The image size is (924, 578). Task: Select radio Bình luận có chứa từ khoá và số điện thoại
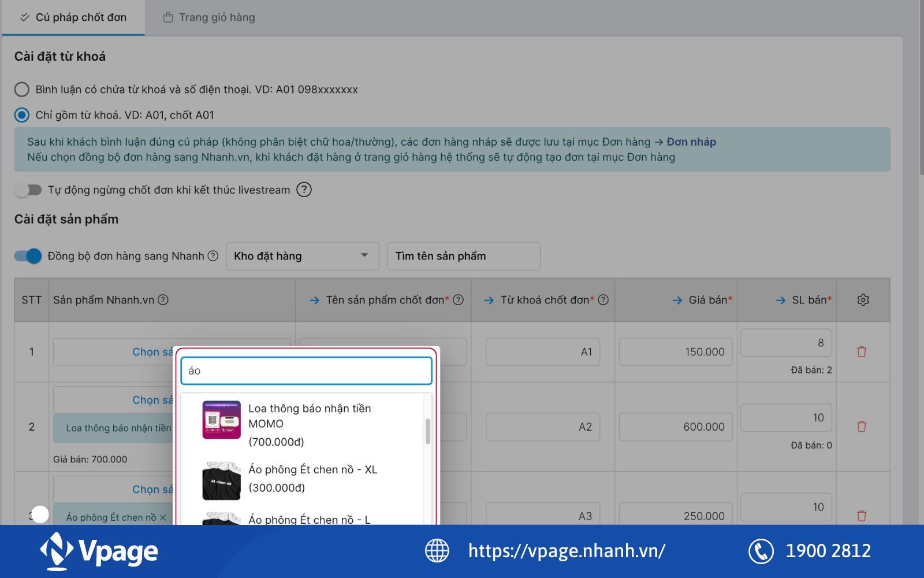[22, 90]
